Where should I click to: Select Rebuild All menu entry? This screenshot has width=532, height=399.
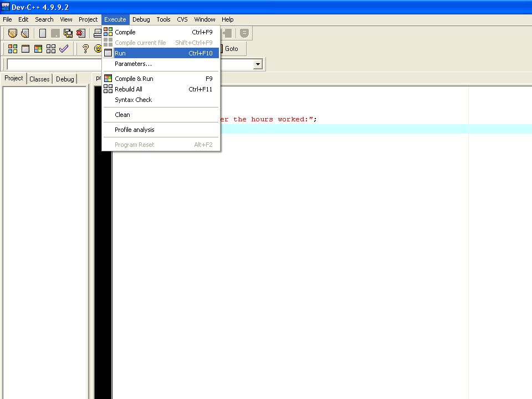point(161,89)
